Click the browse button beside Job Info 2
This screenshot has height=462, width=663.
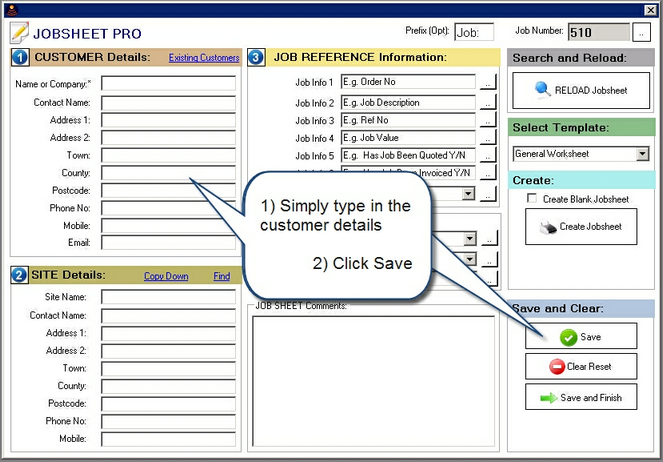point(488,102)
